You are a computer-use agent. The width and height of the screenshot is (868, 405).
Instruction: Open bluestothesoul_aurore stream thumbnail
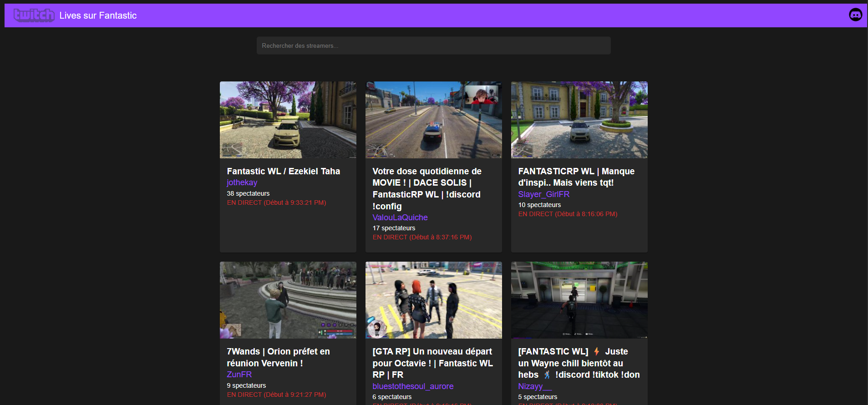pos(433,300)
